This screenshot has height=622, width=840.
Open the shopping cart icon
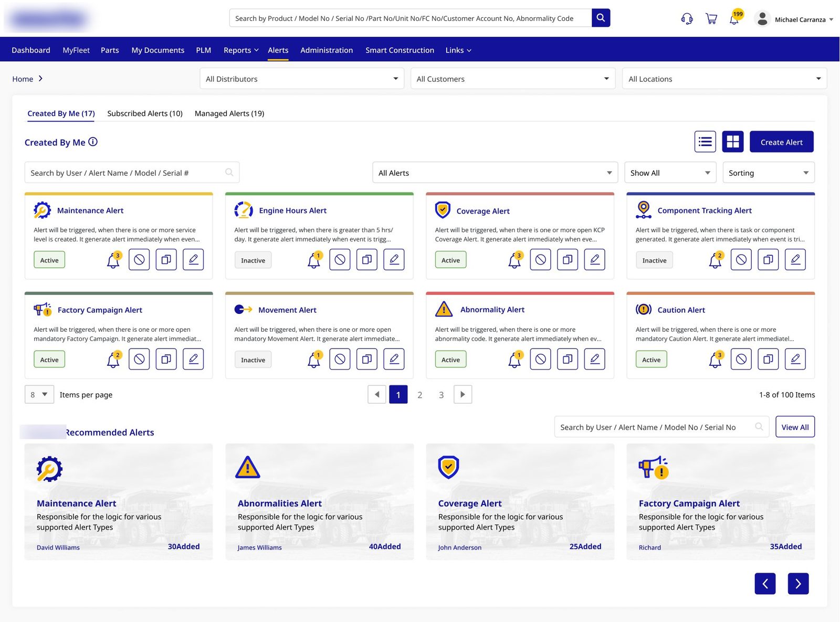(711, 19)
